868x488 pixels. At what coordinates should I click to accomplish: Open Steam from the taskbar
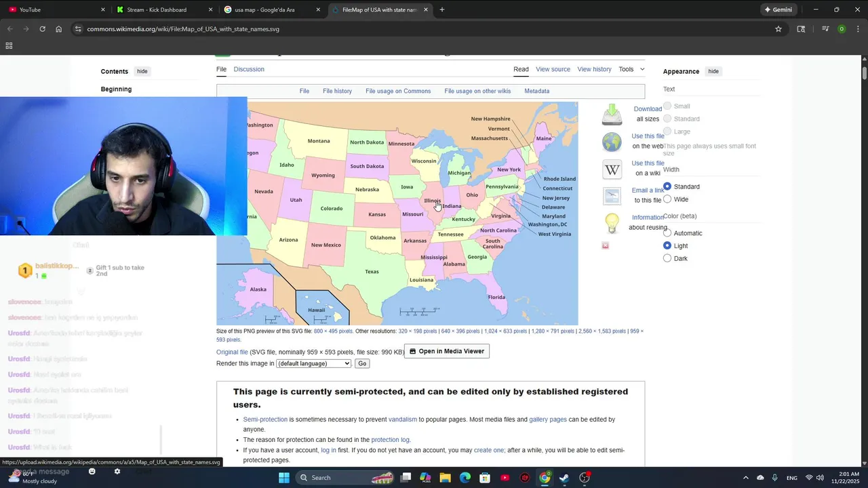coord(564,478)
